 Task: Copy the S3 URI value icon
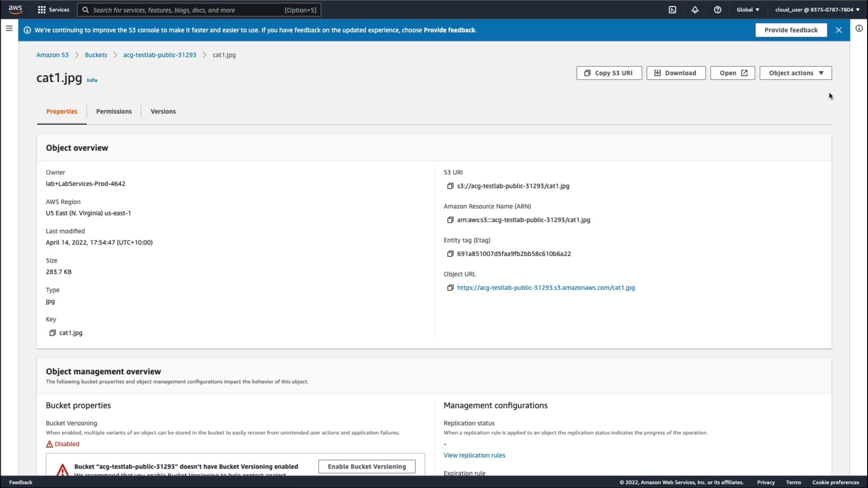450,186
